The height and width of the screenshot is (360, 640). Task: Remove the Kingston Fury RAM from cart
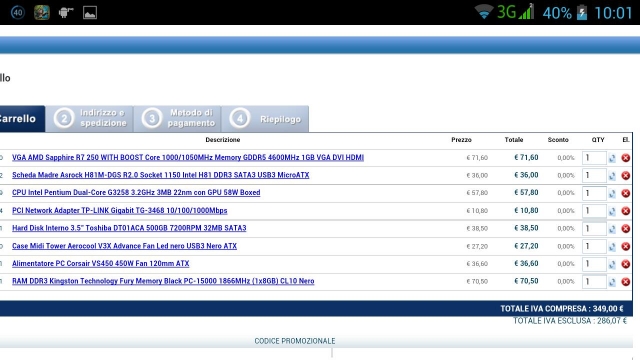[x=625, y=282]
